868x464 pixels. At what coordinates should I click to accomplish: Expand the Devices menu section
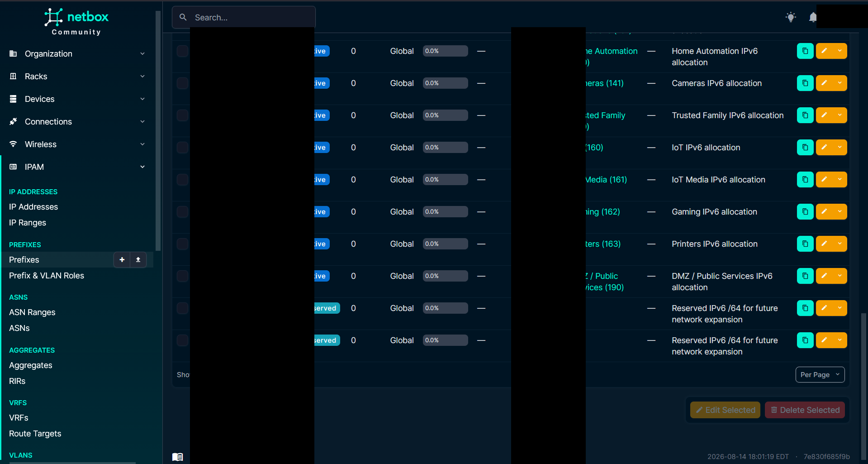coord(77,99)
